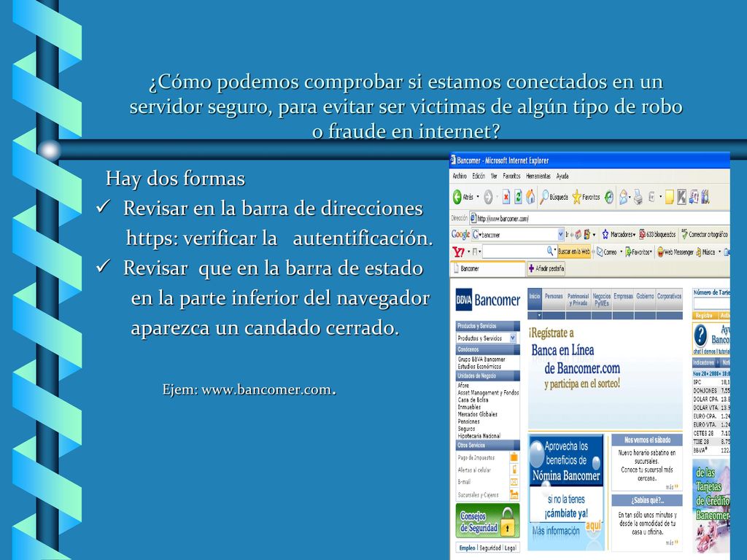Open Atrás history dropdown arrow

coord(478,197)
